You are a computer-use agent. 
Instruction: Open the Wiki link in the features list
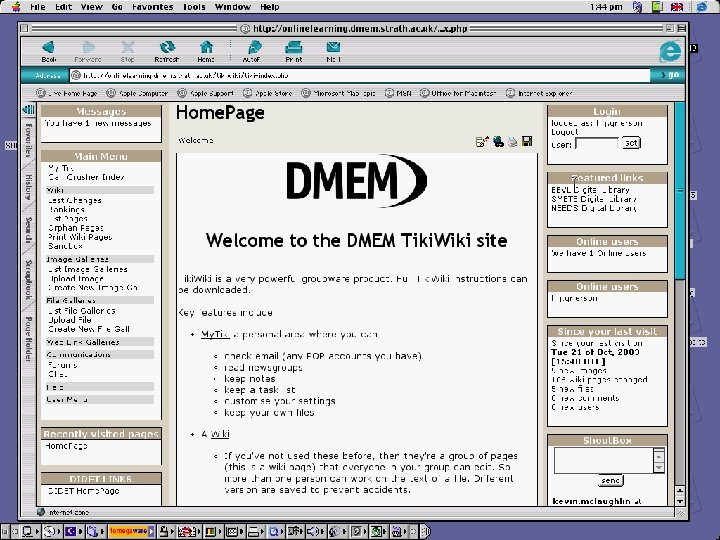coord(220,434)
